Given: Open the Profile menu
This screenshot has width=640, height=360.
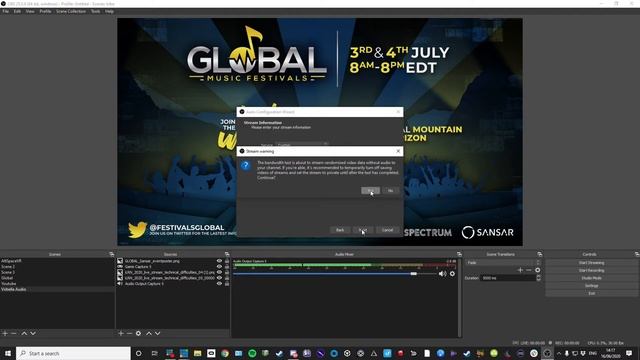Looking at the screenshot, I should 45,11.
